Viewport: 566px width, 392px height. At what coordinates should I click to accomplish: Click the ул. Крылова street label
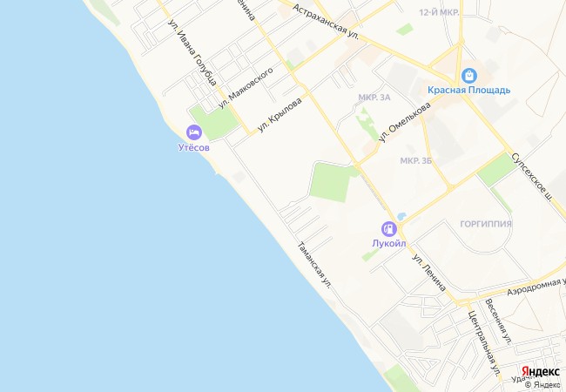(280, 115)
